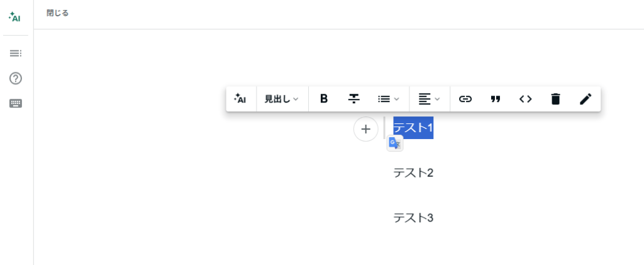The height and width of the screenshot is (265, 644).
Task: Open the table of contents sidebar icon
Action: (x=16, y=54)
